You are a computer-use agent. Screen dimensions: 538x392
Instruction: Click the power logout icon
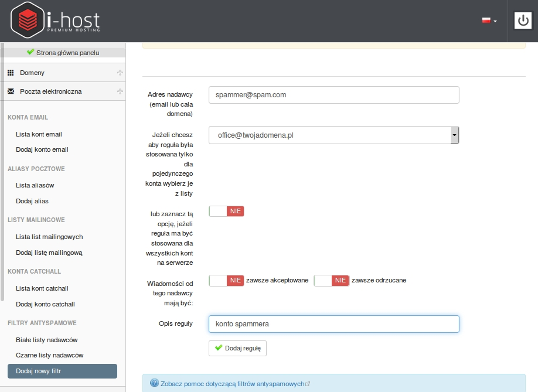pos(523,21)
